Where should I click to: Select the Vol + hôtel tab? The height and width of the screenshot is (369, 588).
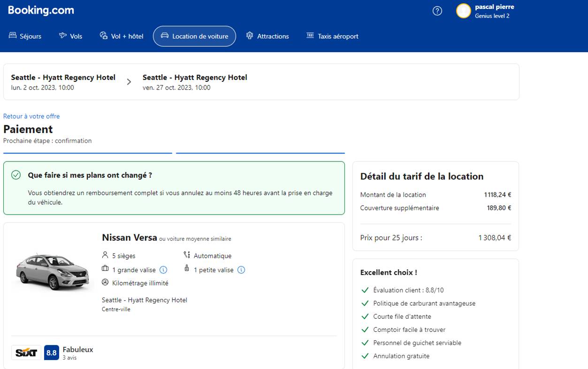coord(122,36)
